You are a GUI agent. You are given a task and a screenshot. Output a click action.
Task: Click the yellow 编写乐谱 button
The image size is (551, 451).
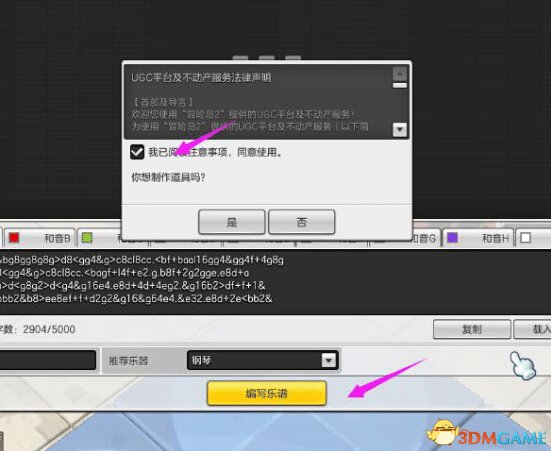pos(267,393)
